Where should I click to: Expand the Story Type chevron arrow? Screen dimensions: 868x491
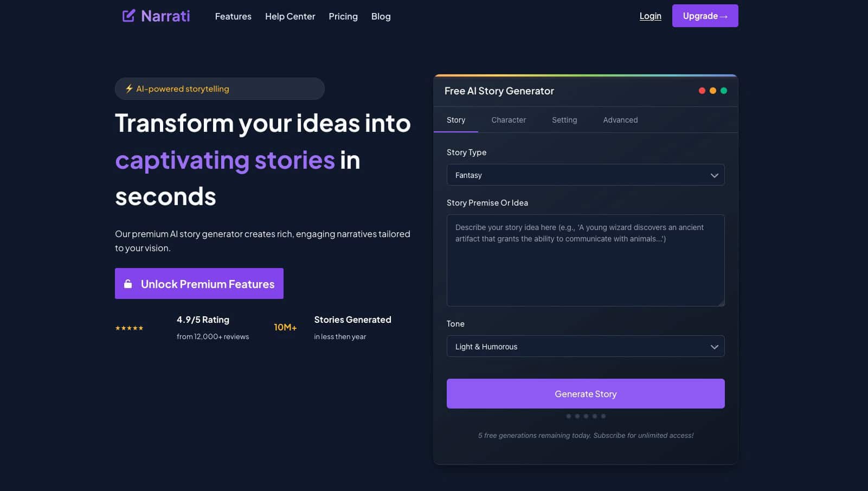[x=714, y=175]
